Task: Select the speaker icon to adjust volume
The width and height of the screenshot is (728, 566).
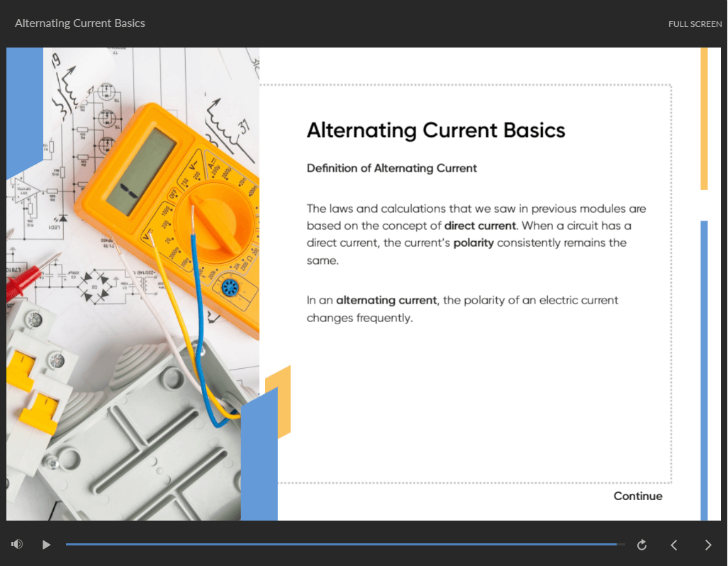Action: pyautogui.click(x=16, y=543)
